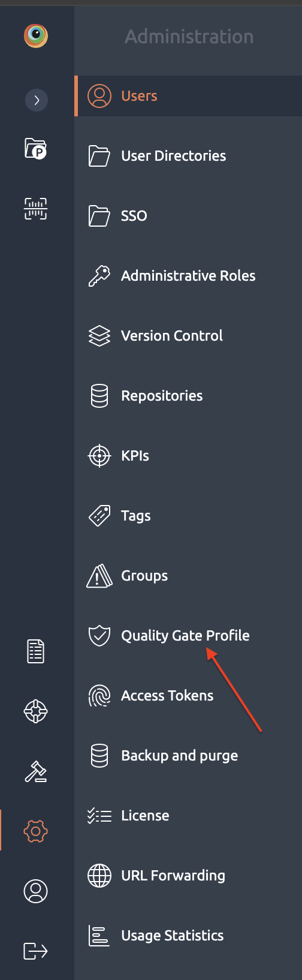Click the lifebuoy support icon
Screen dimensions: 302x980
click(x=36, y=711)
